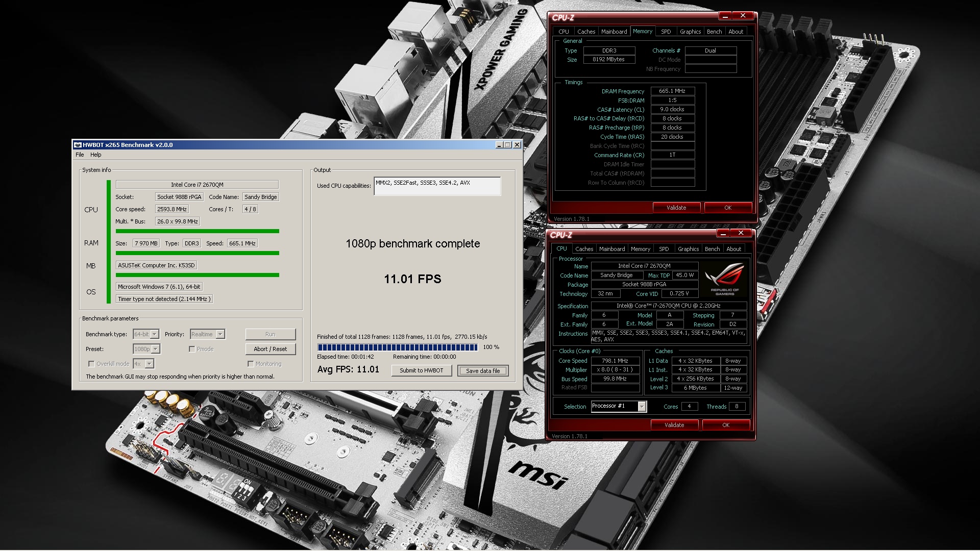Open About tab in lower CPU-Z window
980x551 pixels.
point(733,249)
